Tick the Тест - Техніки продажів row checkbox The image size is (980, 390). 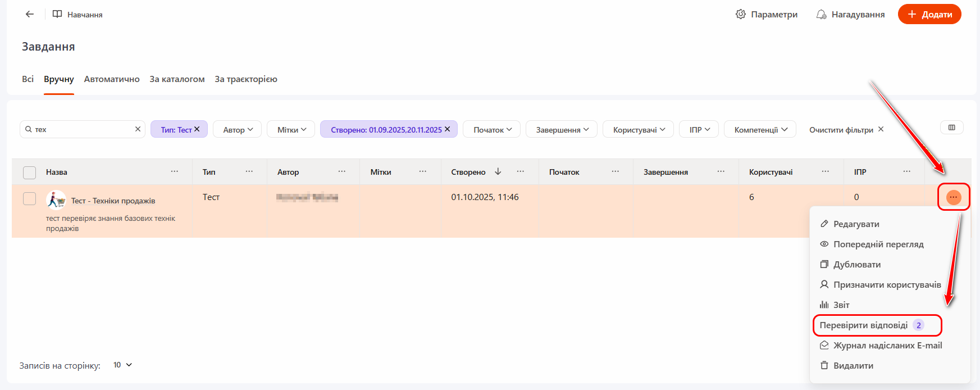point(29,198)
